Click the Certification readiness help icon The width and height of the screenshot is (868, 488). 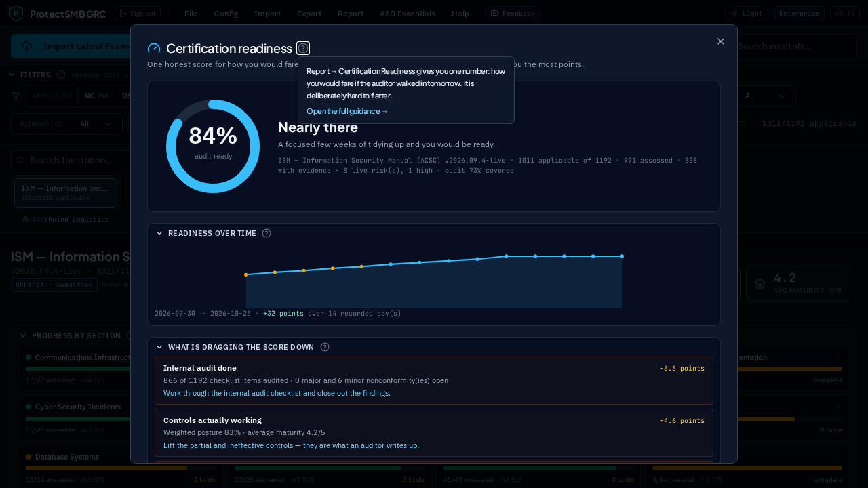[303, 48]
